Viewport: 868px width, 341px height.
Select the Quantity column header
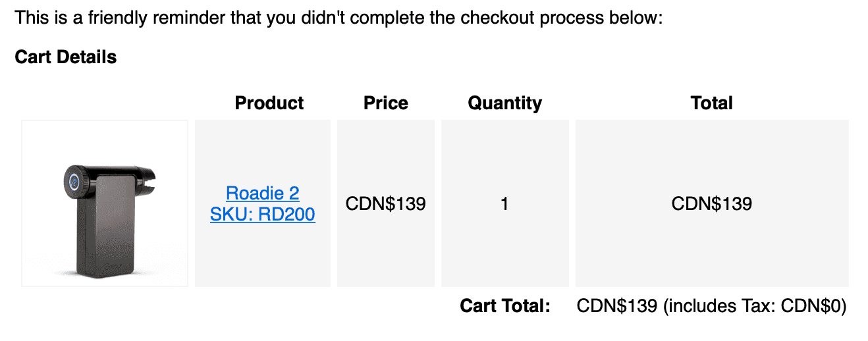(x=505, y=103)
